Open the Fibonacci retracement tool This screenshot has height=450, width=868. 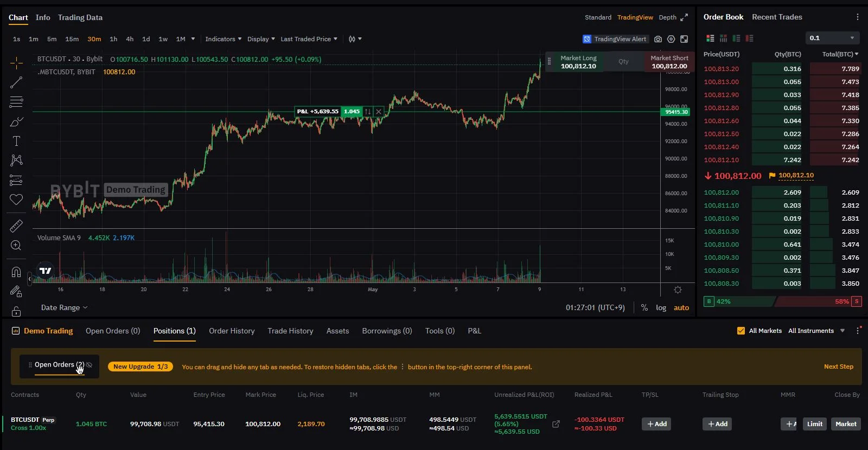click(x=16, y=102)
